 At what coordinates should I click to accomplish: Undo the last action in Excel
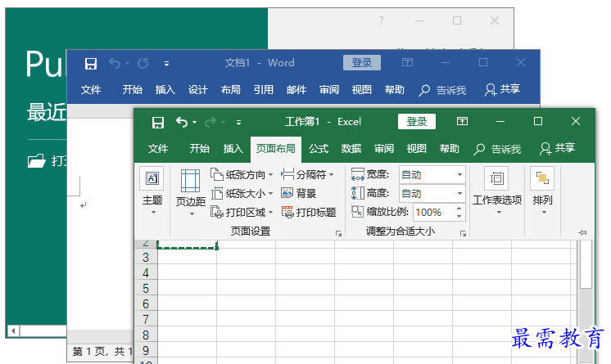coord(182,122)
